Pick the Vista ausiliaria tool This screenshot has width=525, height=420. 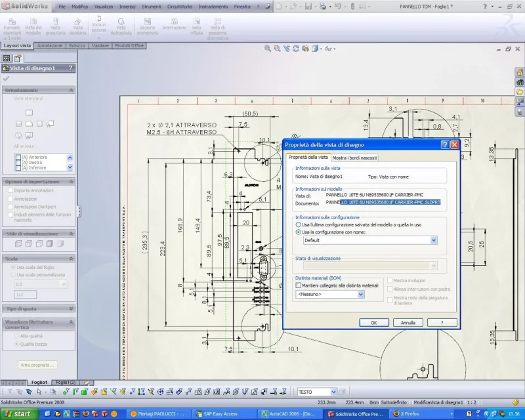(x=77, y=26)
